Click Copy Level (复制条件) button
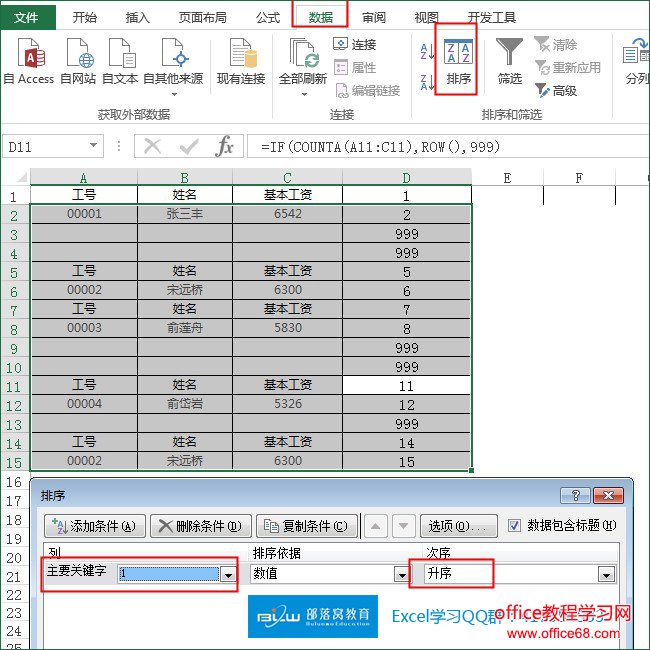Screen dimensions: 650x650 (307, 526)
